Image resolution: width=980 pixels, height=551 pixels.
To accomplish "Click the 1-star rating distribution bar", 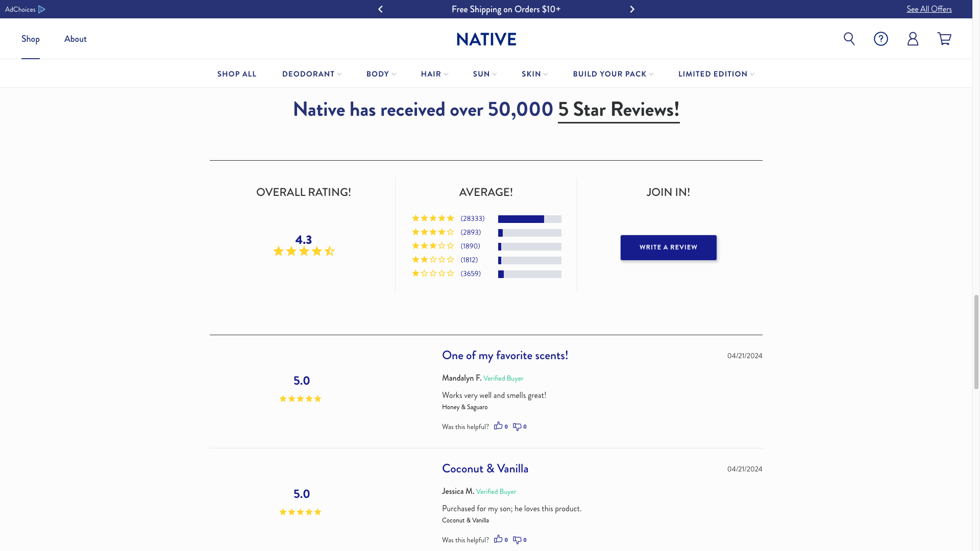I will pyautogui.click(x=530, y=274).
